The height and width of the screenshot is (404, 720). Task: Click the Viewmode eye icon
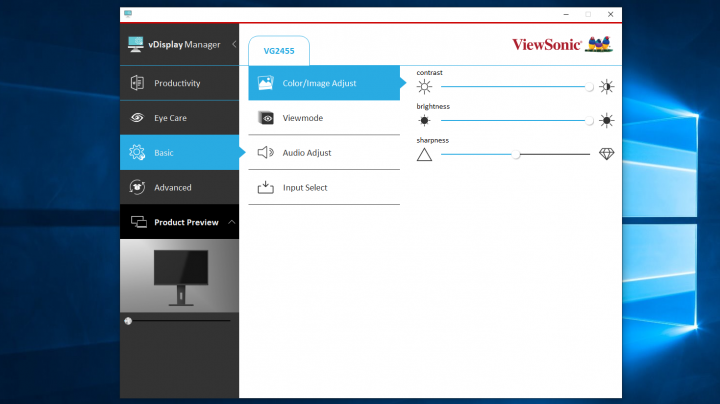(x=265, y=118)
